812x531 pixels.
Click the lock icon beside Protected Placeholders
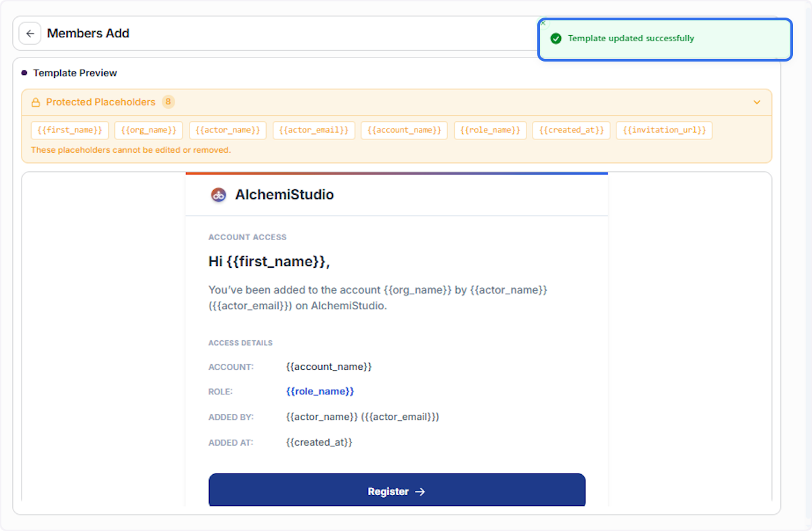36,102
